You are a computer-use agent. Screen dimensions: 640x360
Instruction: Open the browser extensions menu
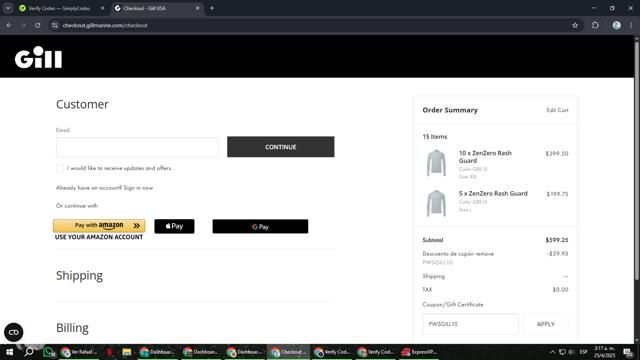[x=595, y=25]
